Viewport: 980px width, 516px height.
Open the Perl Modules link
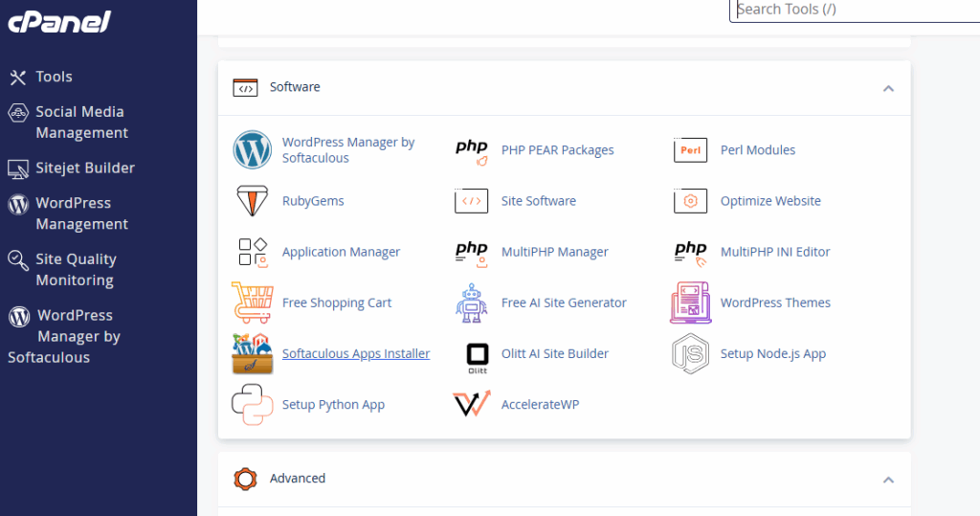pyautogui.click(x=758, y=150)
